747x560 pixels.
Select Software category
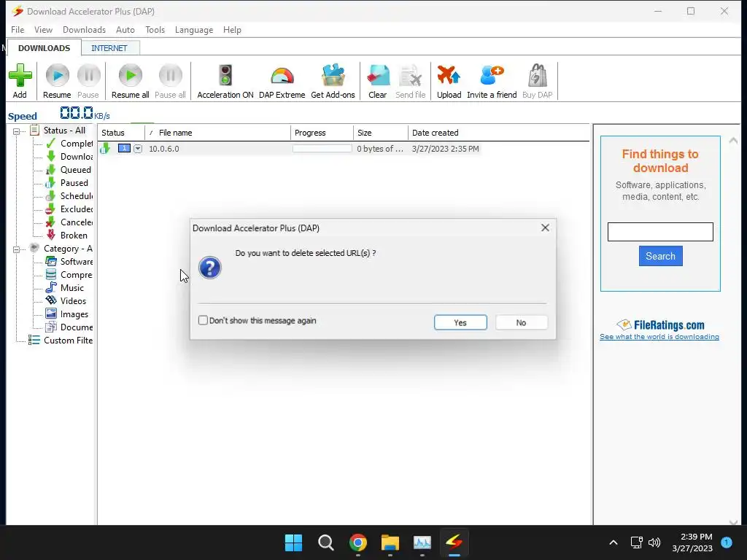[69, 262]
